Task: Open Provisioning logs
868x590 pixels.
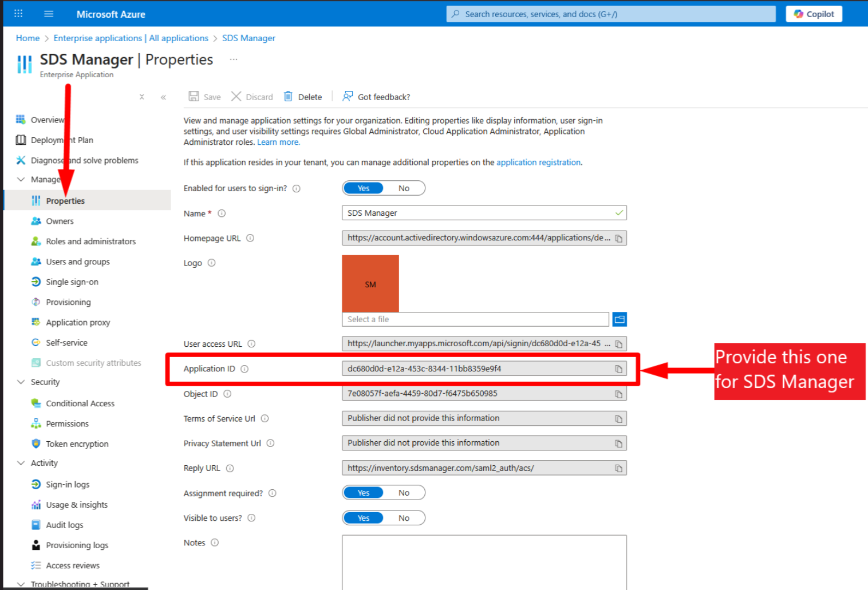Action: (77, 545)
